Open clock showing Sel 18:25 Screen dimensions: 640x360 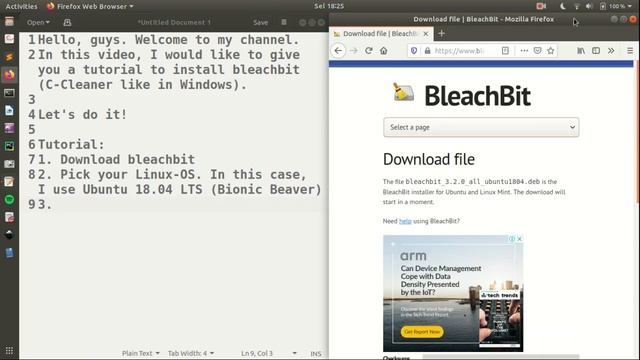point(329,6)
